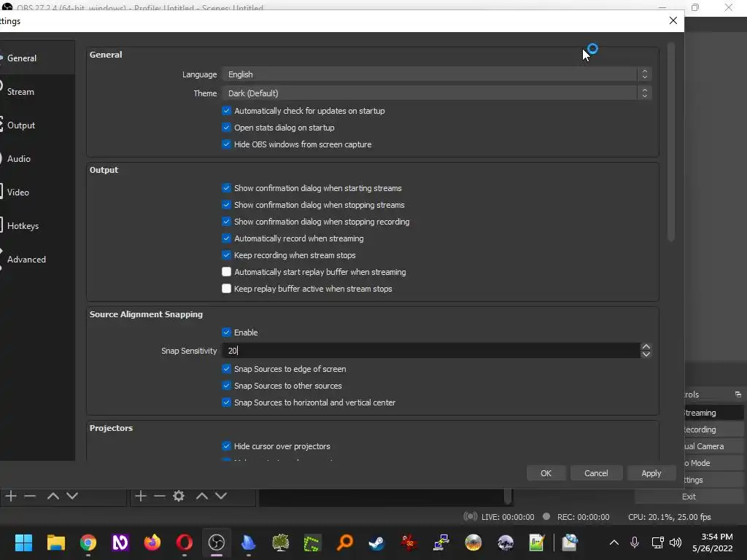
Task: Toggle Hide cursor over projectors
Action: point(226,446)
